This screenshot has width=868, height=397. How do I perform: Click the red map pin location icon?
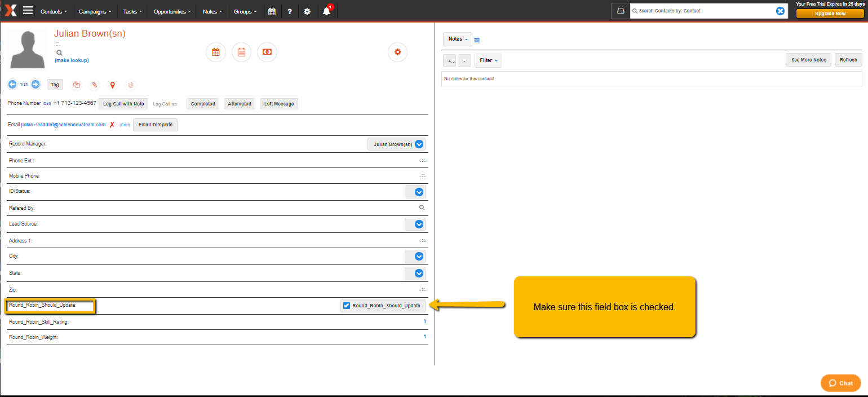tap(112, 85)
